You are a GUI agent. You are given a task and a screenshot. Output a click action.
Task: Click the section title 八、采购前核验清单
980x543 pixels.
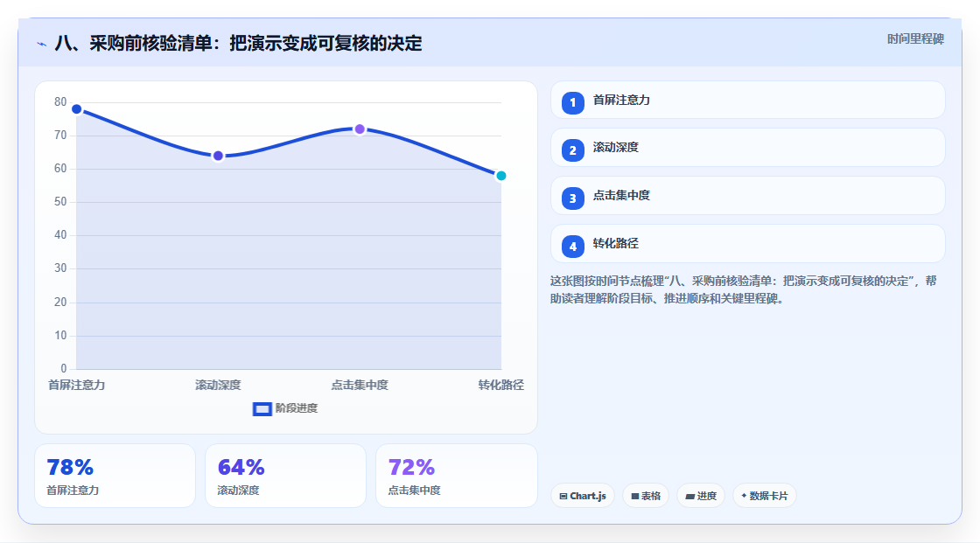238,44
